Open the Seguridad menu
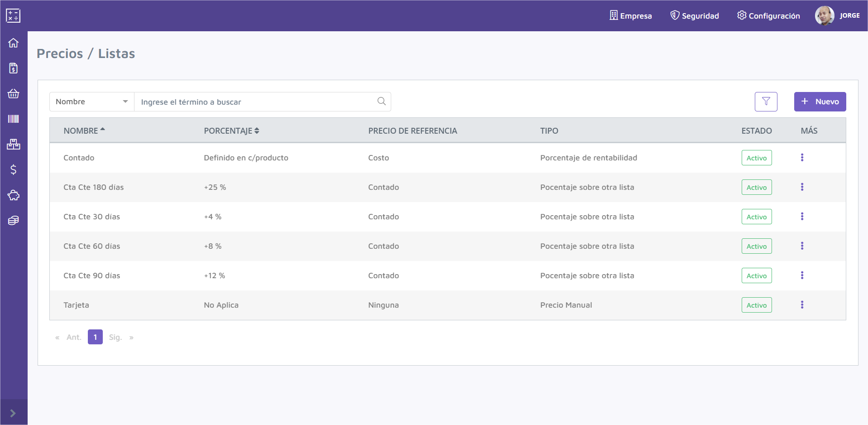868x425 pixels. [x=695, y=15]
